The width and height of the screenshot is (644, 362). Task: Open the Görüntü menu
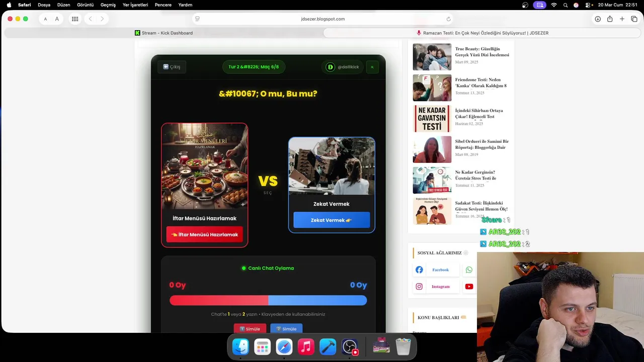coord(85,5)
